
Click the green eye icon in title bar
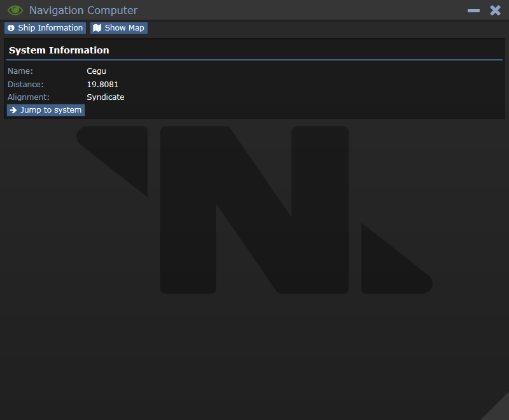tap(15, 10)
